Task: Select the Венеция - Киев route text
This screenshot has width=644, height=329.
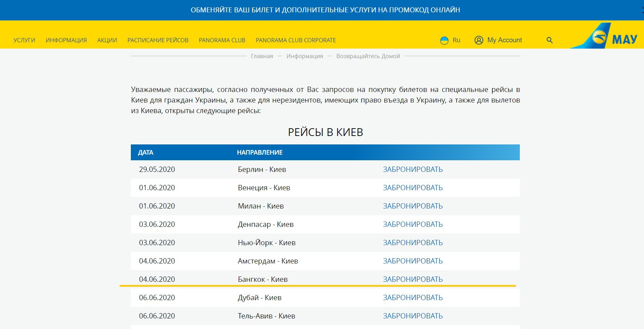Action: 264,188
